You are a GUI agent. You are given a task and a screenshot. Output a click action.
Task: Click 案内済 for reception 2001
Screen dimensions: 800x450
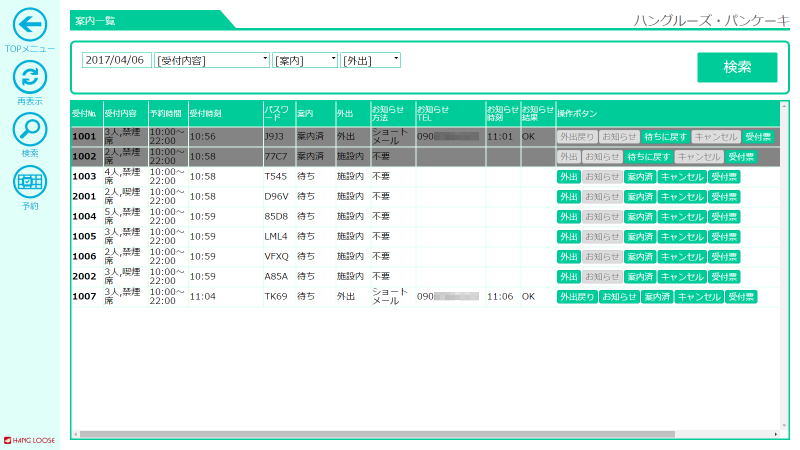[639, 197]
